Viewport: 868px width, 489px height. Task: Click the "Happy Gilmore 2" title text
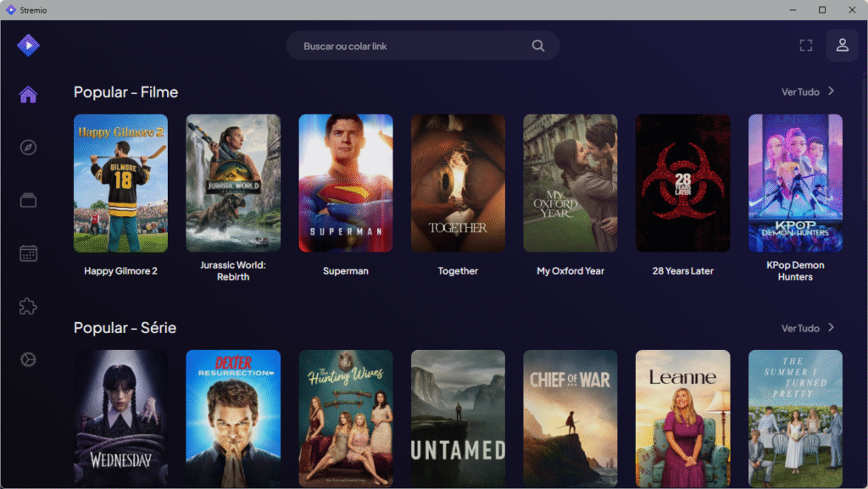point(120,271)
